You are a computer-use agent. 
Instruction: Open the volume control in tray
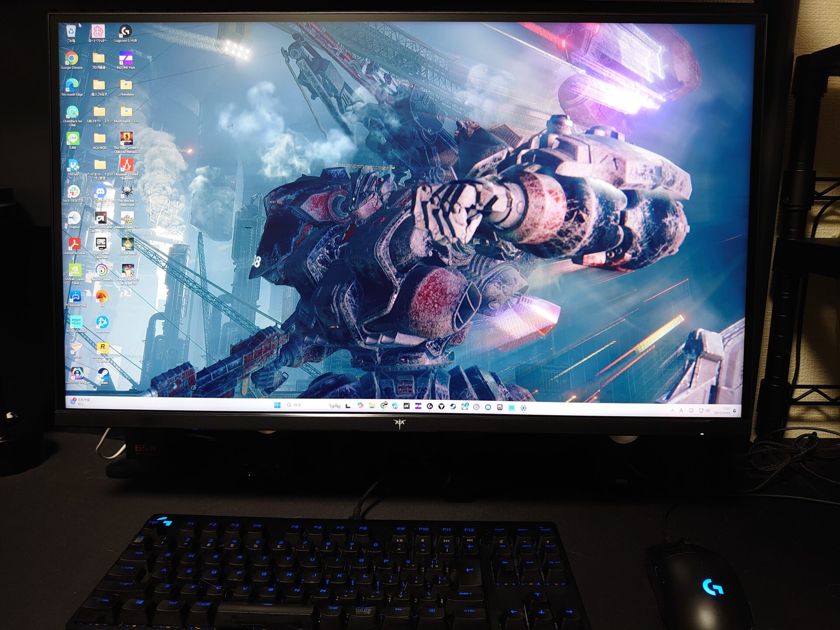(708, 410)
